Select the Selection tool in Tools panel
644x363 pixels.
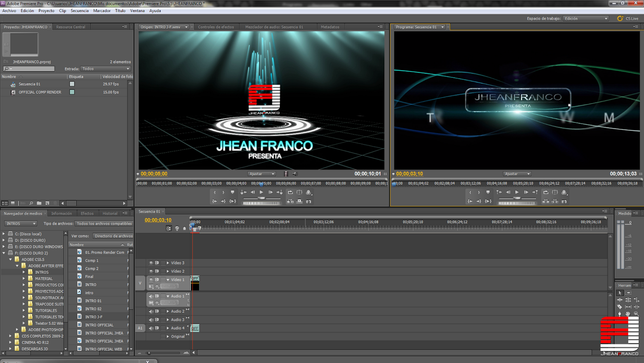pos(620,293)
